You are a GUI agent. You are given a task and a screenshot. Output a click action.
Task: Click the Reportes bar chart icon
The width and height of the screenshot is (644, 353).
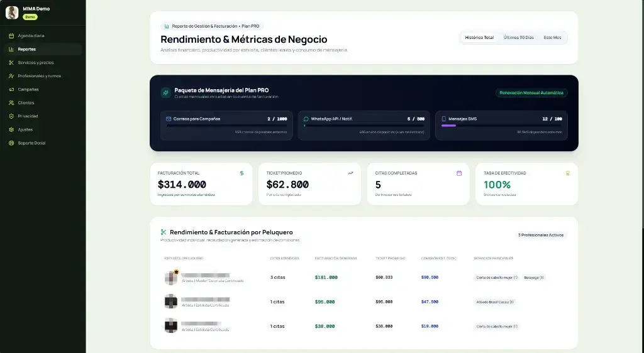[11, 49]
